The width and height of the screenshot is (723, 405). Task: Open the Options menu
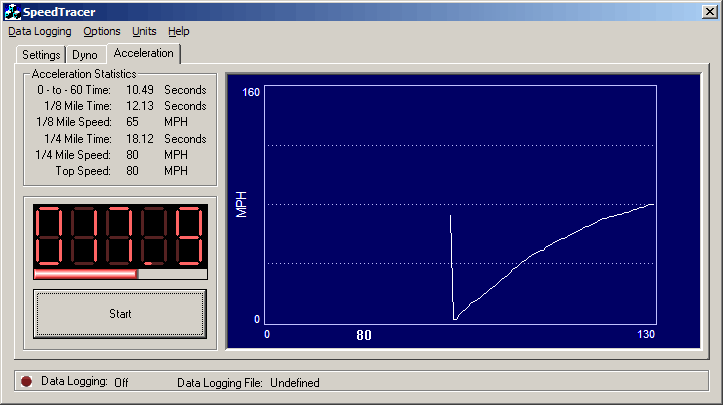pos(101,31)
